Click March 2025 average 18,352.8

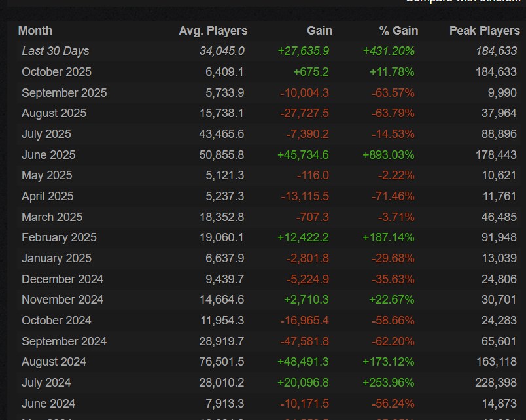222,217
